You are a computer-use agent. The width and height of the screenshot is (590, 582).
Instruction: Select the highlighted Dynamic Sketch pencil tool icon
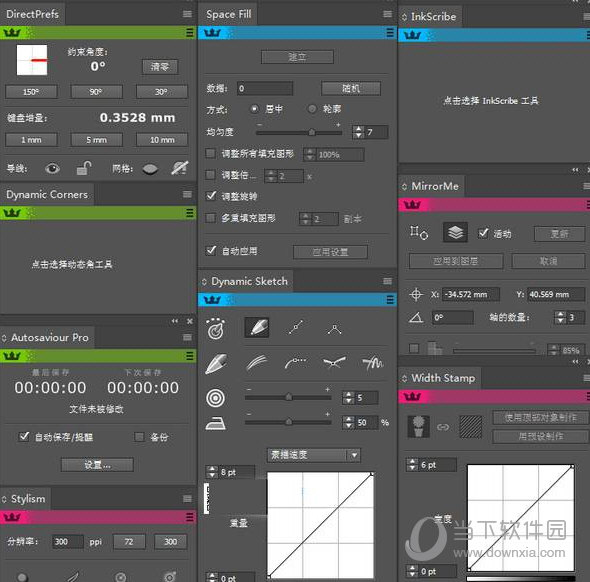tap(257, 327)
